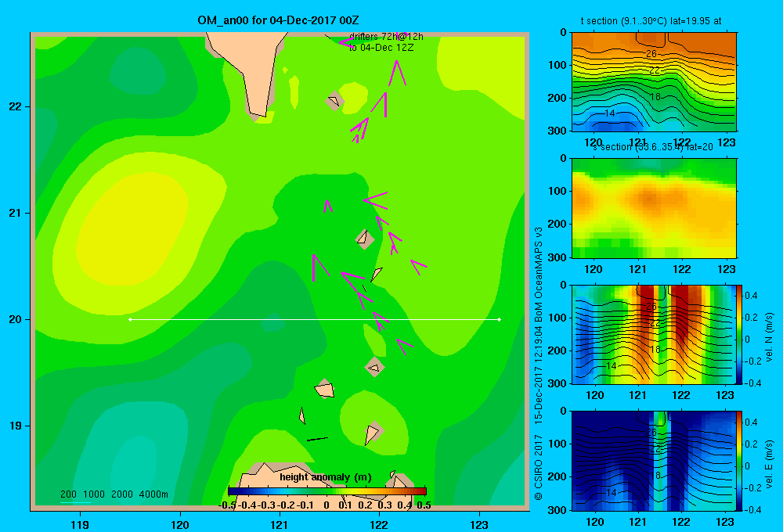This screenshot has width=783, height=532.
Task: Click the vertical "BoM OceanMAPS v3" credit text
Action: [539, 275]
